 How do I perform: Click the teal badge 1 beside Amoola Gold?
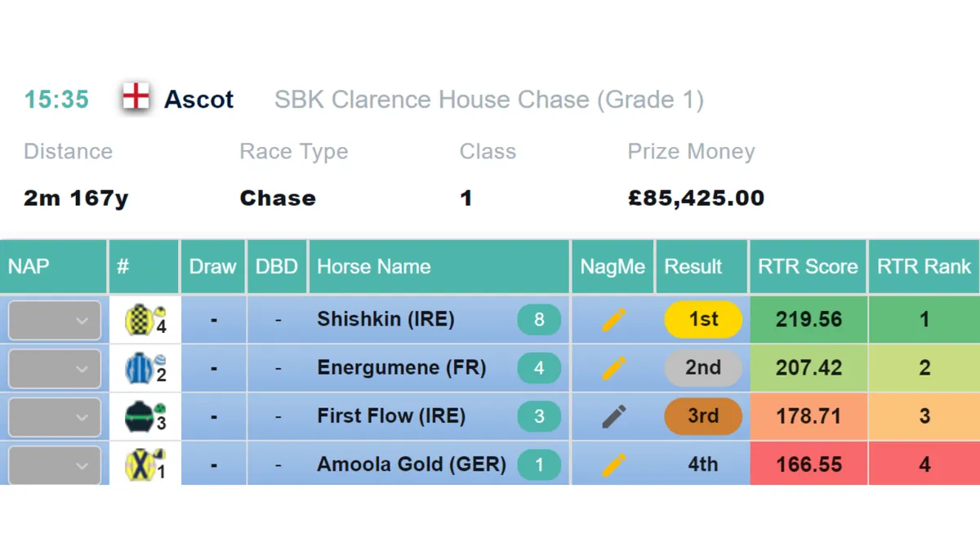(x=539, y=464)
